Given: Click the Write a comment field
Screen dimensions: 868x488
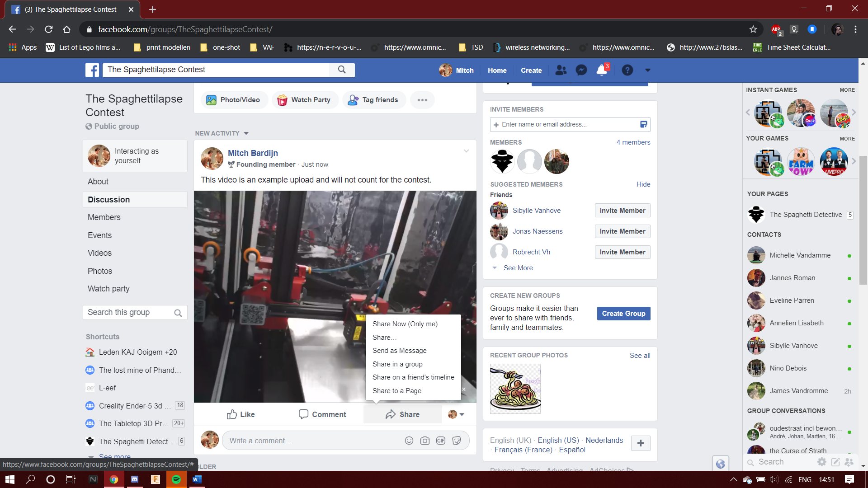Looking at the screenshot, I should pos(312,441).
